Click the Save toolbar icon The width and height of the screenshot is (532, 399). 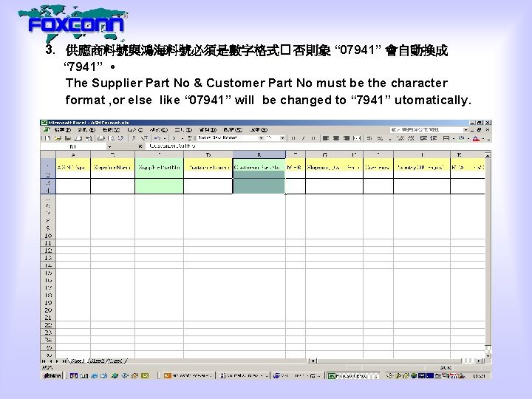click(68, 138)
